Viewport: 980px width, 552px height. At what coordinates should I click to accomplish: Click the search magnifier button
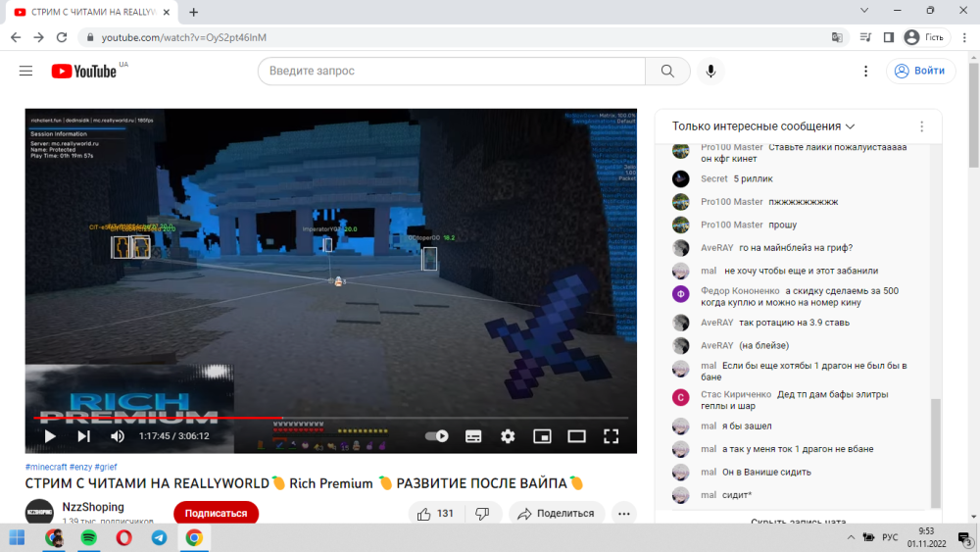pyautogui.click(x=667, y=71)
